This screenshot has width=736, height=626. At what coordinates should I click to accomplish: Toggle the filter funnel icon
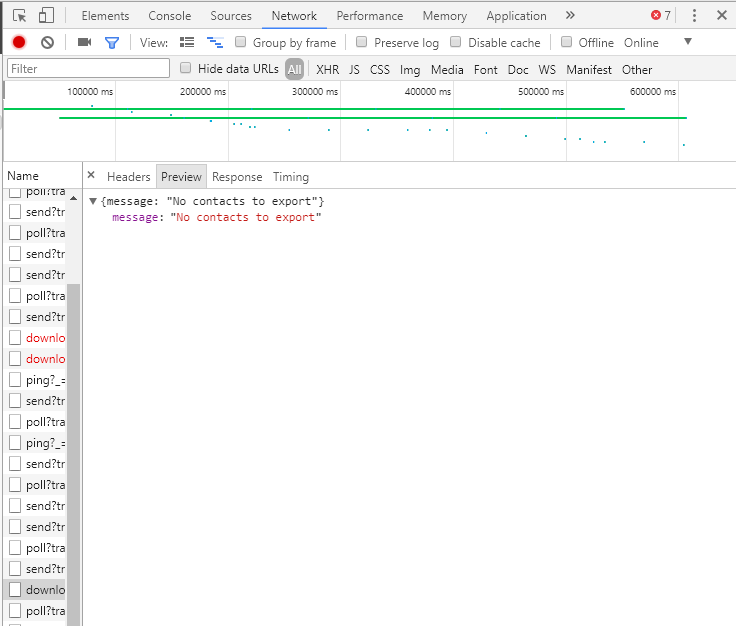(112, 42)
